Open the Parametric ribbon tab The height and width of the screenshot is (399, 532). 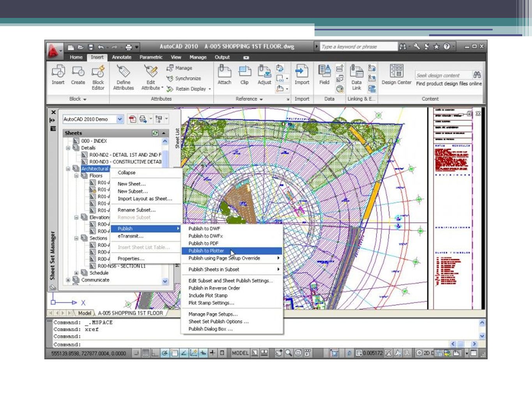click(151, 57)
